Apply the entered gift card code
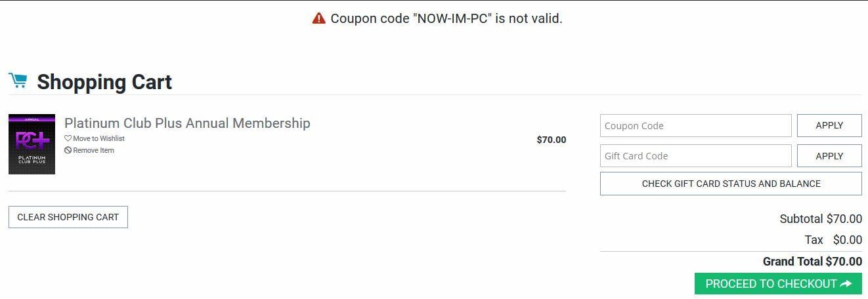Screen dimensions: 868x299 point(829,156)
